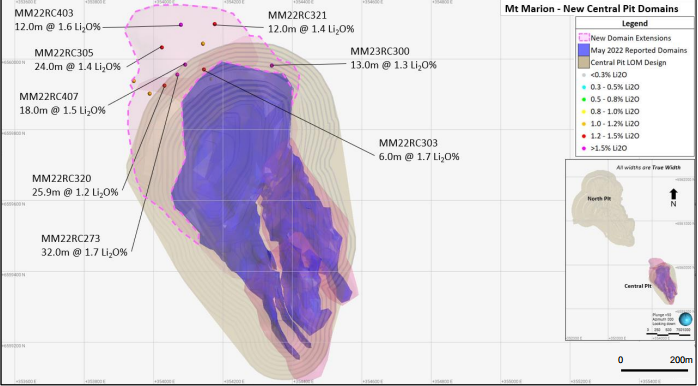Click the May 2022 Reported Domains swatch
Screen dimensions: 698x386
[x=584, y=50]
